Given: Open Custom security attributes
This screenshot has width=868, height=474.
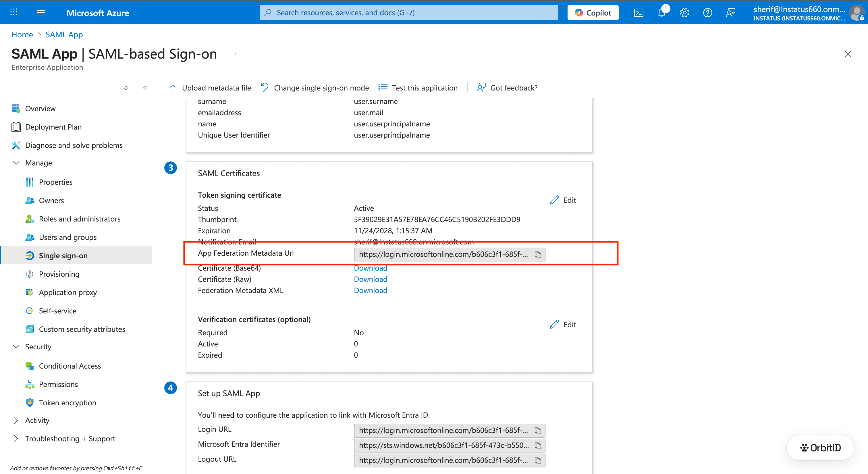Looking at the screenshot, I should 82,329.
